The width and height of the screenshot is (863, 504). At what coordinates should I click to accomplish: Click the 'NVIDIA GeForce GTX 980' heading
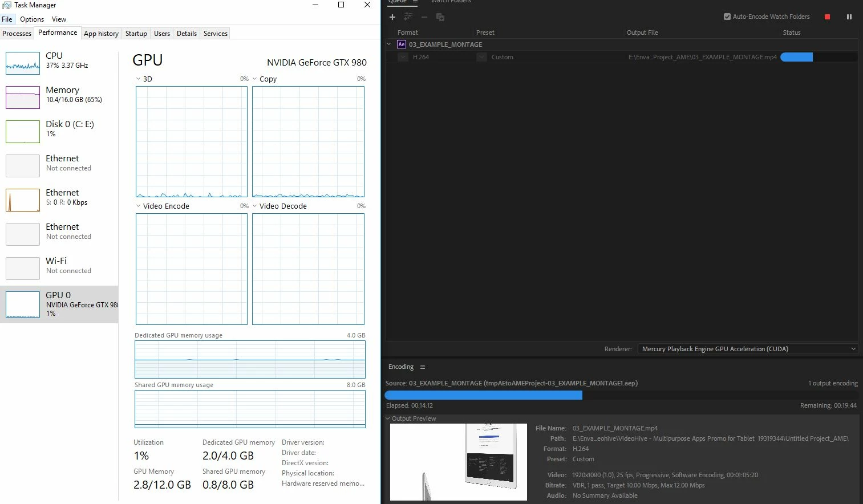(x=317, y=63)
